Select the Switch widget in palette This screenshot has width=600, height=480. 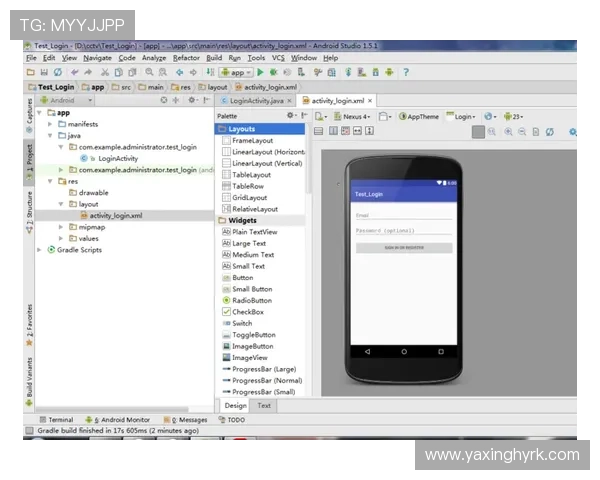point(242,323)
